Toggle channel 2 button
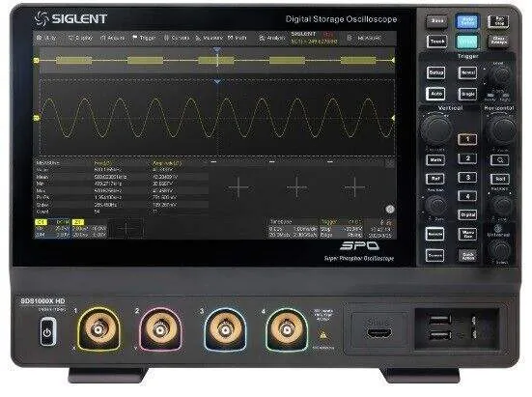The height and width of the screenshot is (397, 532). 467,158
